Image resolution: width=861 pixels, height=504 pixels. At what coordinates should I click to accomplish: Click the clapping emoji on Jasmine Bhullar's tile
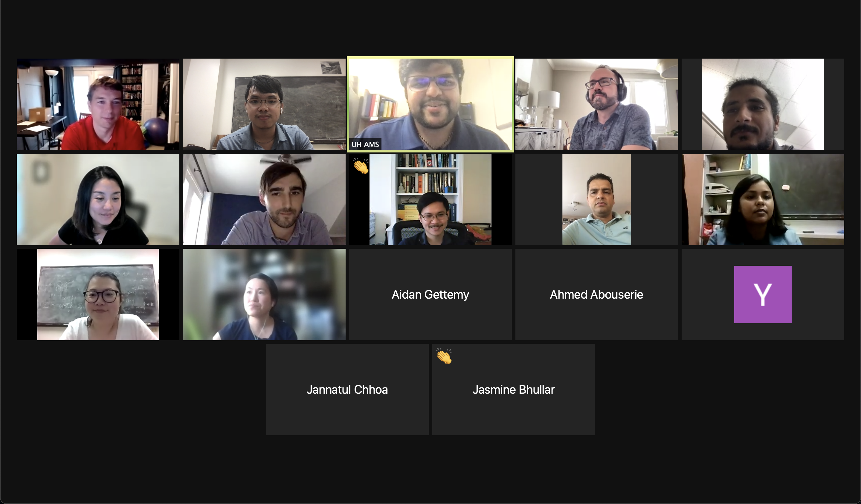(444, 356)
